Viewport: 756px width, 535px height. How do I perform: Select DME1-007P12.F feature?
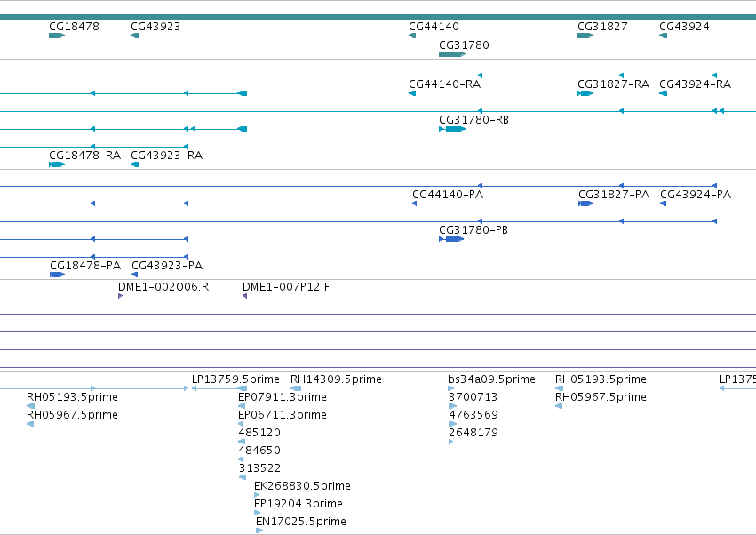[x=286, y=287]
